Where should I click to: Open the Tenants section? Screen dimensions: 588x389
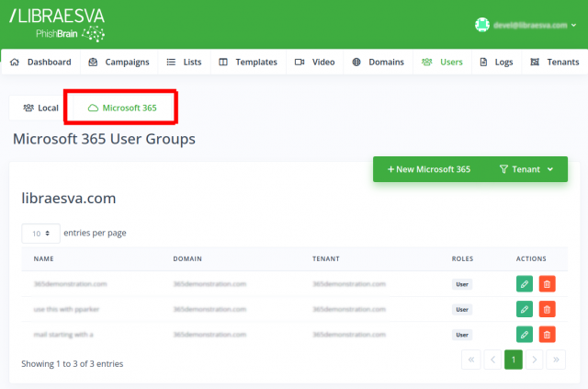(x=555, y=62)
